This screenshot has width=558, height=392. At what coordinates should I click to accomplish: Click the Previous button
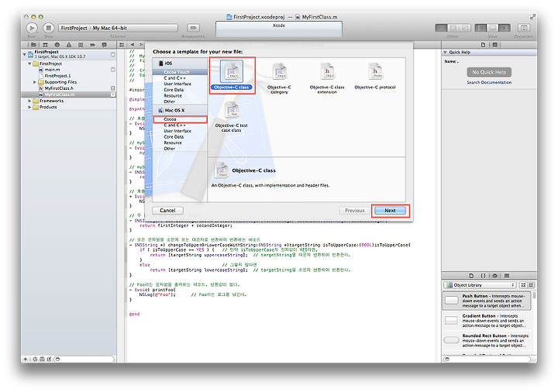[354, 211]
